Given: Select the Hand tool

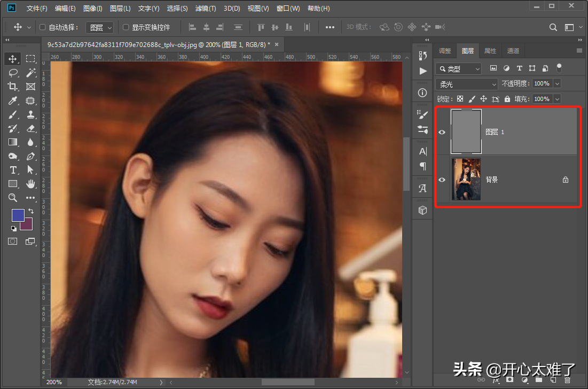Looking at the screenshot, I should pyautogui.click(x=30, y=184).
